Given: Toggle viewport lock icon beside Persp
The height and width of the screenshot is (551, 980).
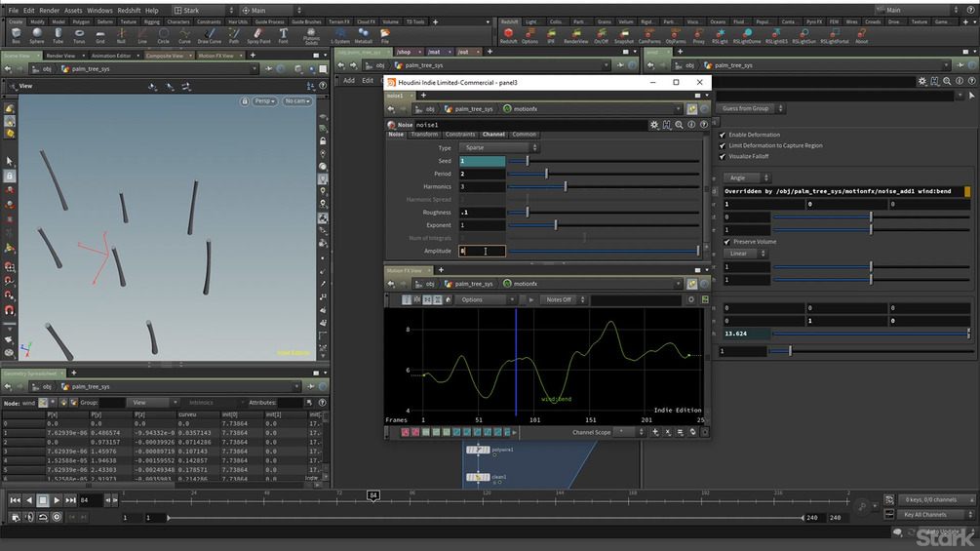Looking at the screenshot, I should (245, 101).
